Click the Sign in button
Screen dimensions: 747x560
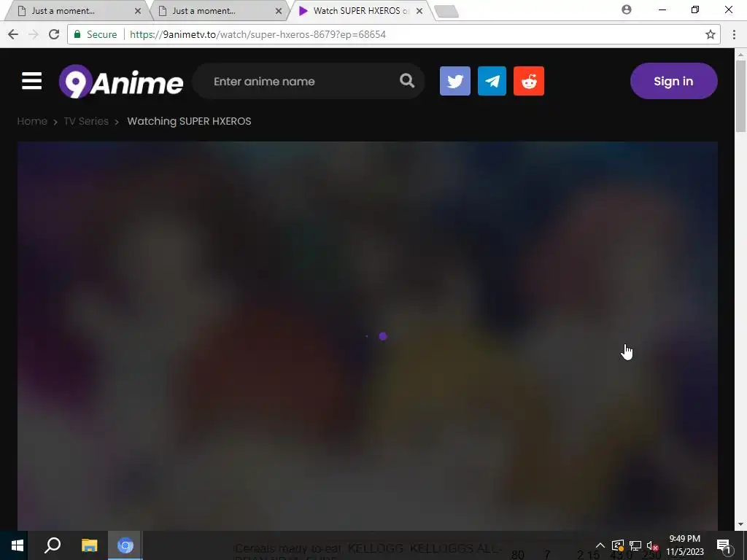(673, 81)
